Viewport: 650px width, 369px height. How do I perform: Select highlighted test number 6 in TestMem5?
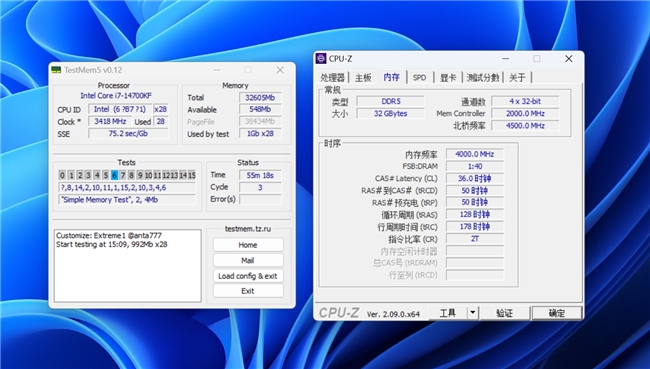(114, 175)
